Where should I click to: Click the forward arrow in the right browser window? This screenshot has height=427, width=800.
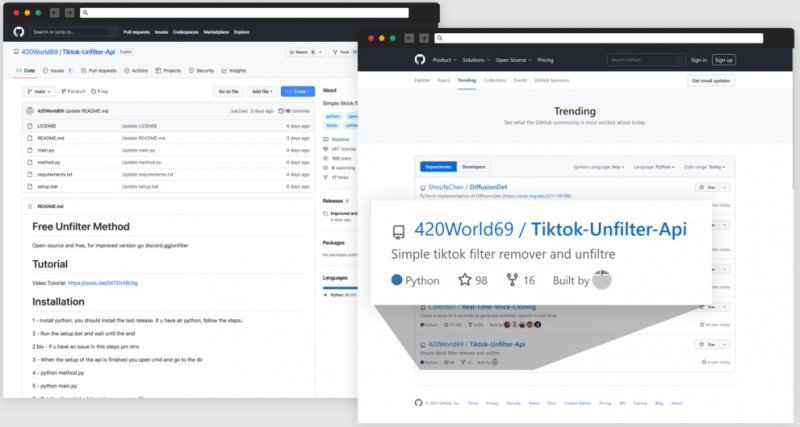(424, 38)
